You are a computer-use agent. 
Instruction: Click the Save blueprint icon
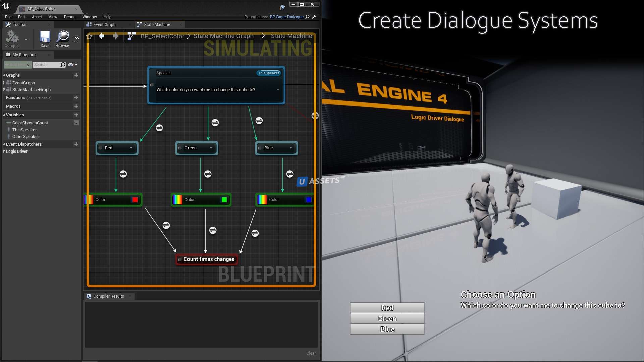pos(45,37)
